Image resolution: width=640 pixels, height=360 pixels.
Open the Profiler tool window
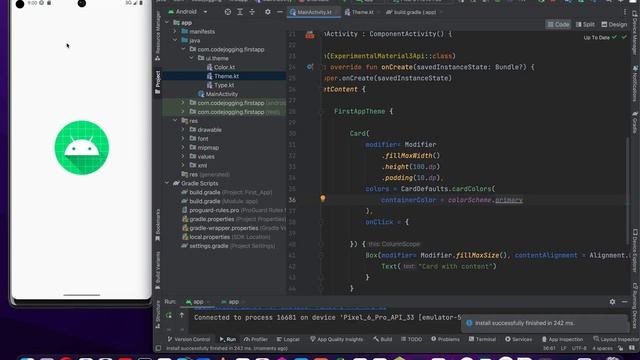click(x=256, y=339)
